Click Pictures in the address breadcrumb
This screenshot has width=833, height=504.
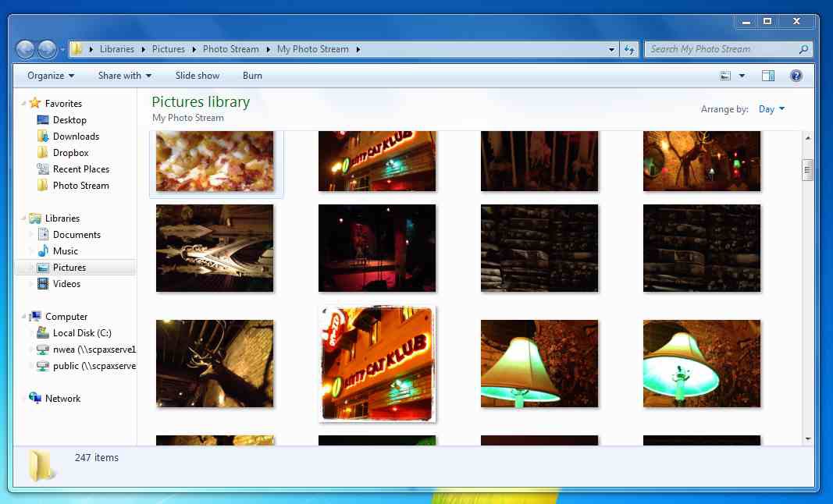pyautogui.click(x=169, y=49)
